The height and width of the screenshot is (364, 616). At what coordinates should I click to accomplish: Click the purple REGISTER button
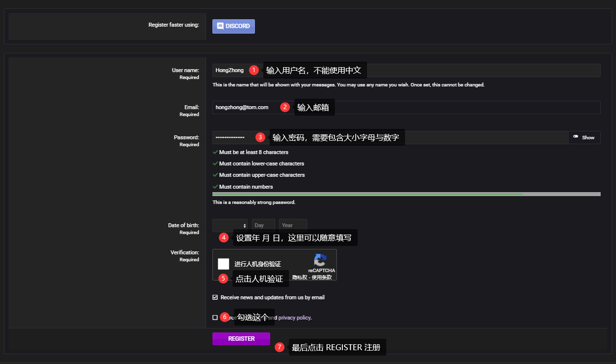tap(241, 339)
